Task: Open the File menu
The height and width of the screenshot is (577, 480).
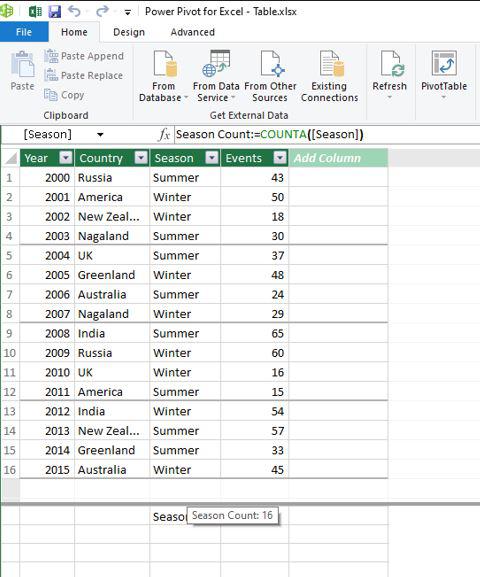Action: click(24, 32)
